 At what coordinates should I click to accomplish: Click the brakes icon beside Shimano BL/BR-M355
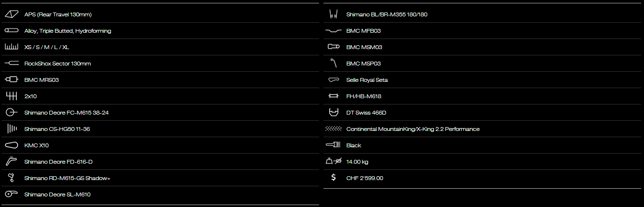333,14
